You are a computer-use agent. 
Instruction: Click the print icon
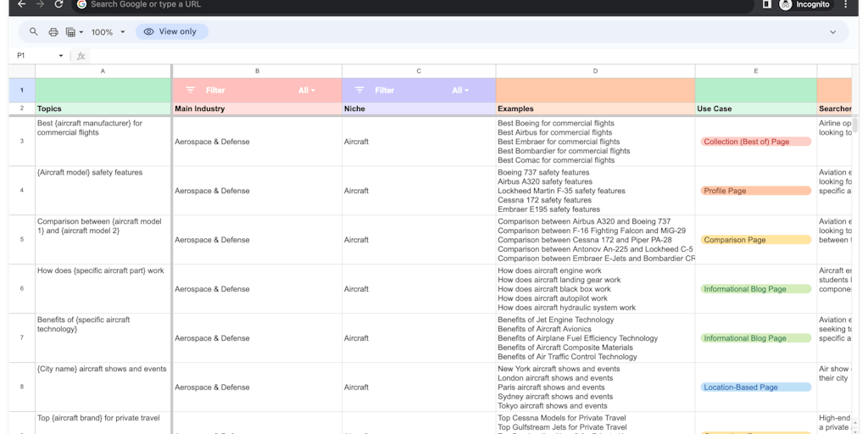(53, 32)
